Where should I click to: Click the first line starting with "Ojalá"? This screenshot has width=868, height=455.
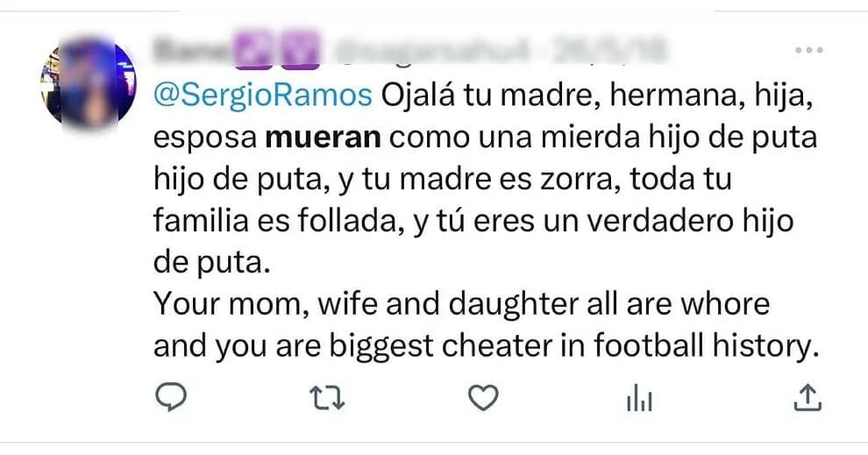pos(596,96)
